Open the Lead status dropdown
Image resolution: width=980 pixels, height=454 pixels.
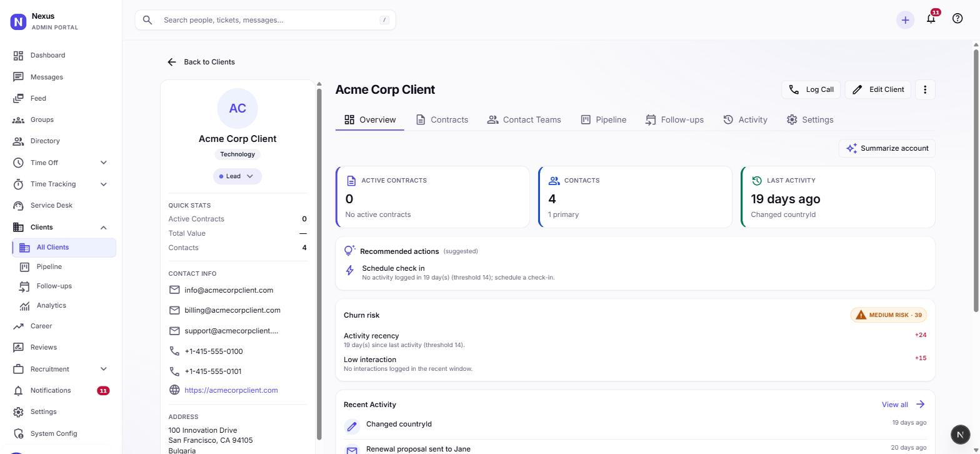(x=237, y=176)
